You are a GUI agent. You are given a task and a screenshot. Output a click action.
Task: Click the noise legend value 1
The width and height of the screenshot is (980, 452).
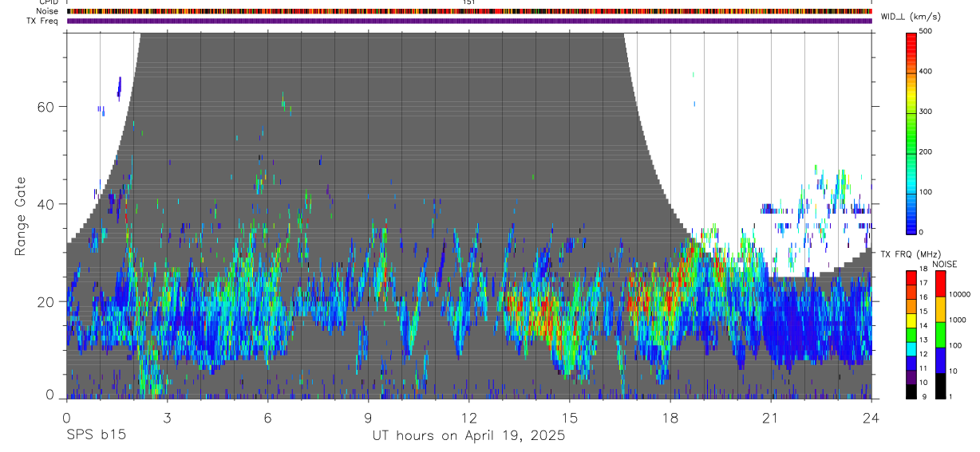[951, 396]
